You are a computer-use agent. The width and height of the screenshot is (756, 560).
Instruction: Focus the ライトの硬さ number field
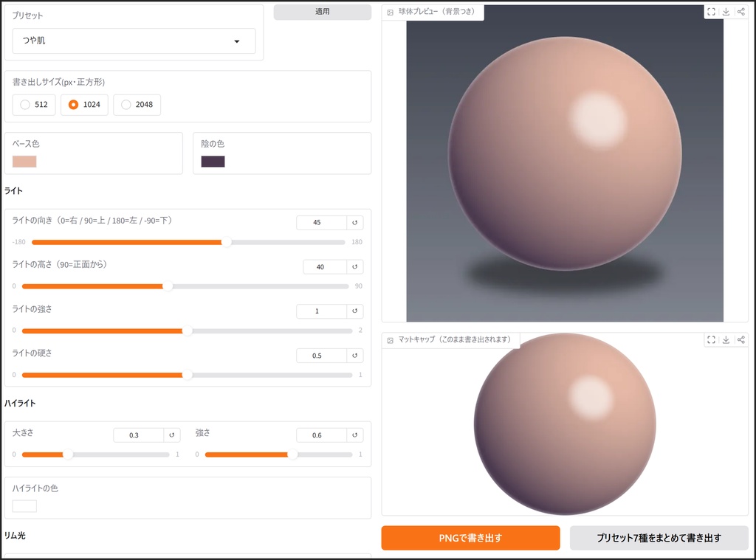point(322,356)
